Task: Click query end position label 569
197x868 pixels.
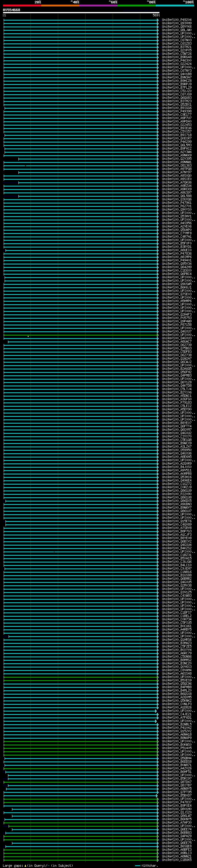Action: pos(155,15)
